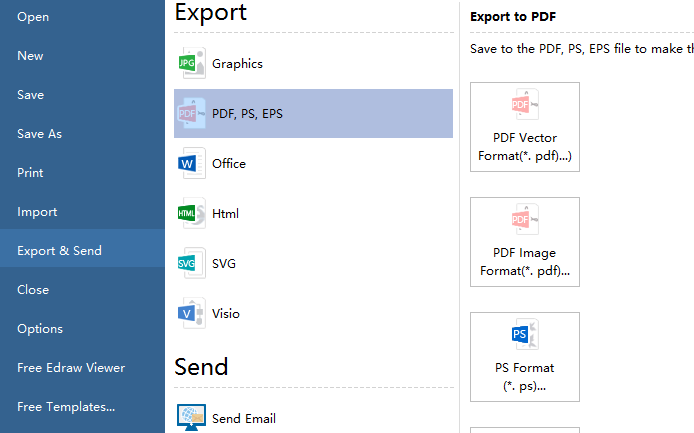Image resolution: width=694 pixels, height=433 pixels.
Task: Open the Export & Send menu
Action: [60, 251]
